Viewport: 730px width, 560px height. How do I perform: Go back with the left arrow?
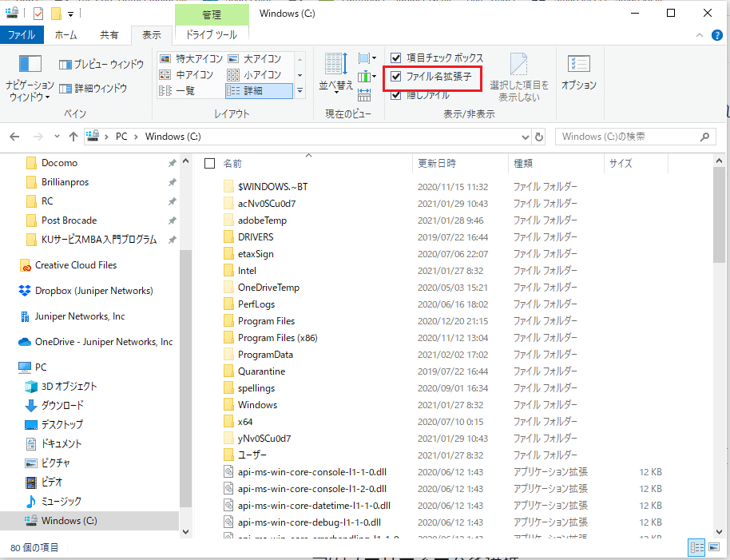14,137
